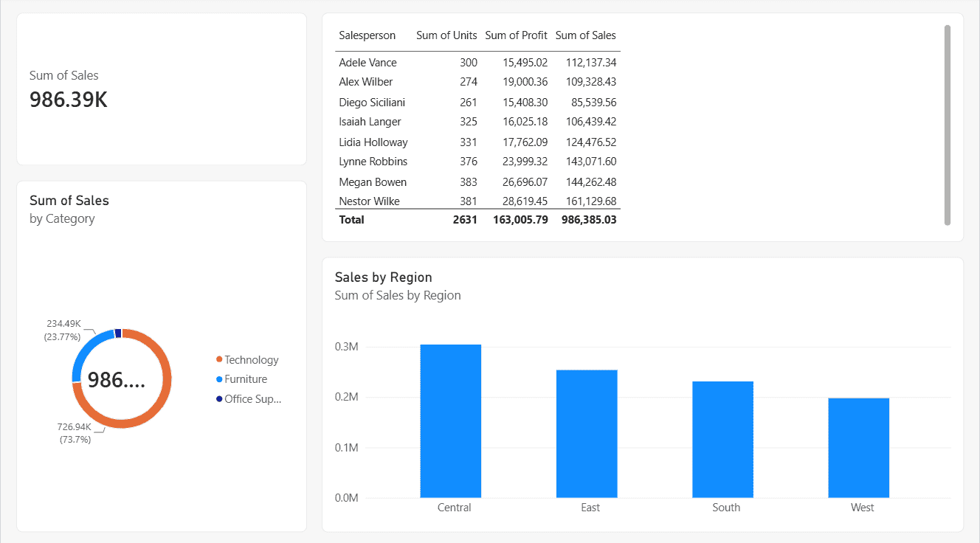The height and width of the screenshot is (543, 980).
Task: Click Megan Bowen's profit 26,696.07
Action: click(526, 182)
